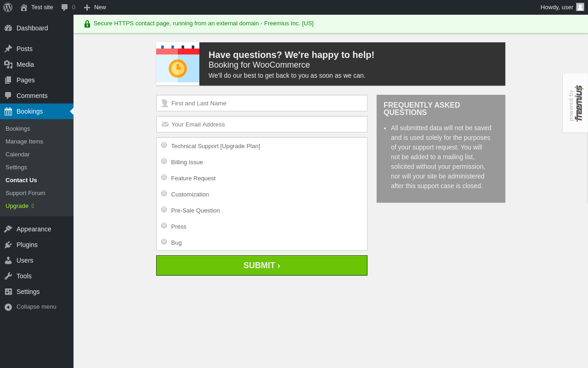Click the Settings sliders icon
The width and height of the screenshot is (588, 368).
(x=8, y=292)
